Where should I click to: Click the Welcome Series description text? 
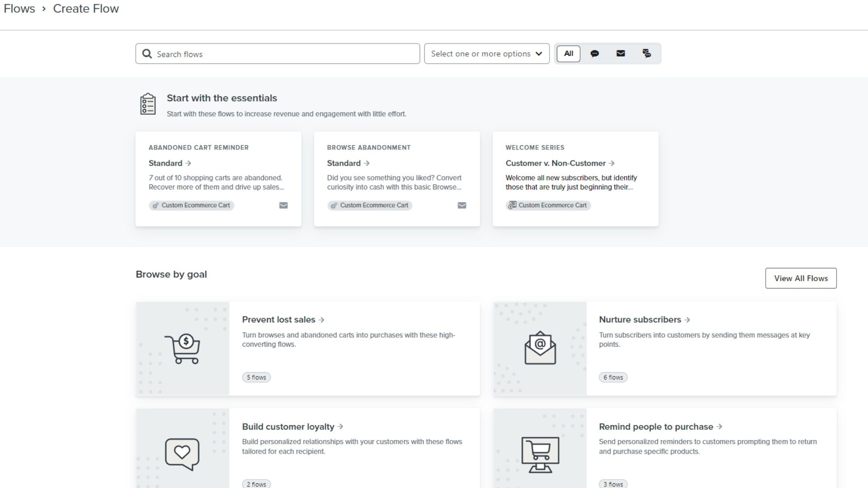click(571, 182)
